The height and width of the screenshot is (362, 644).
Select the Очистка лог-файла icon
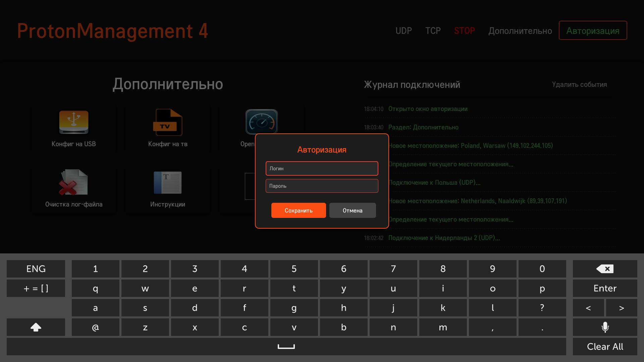(x=73, y=183)
